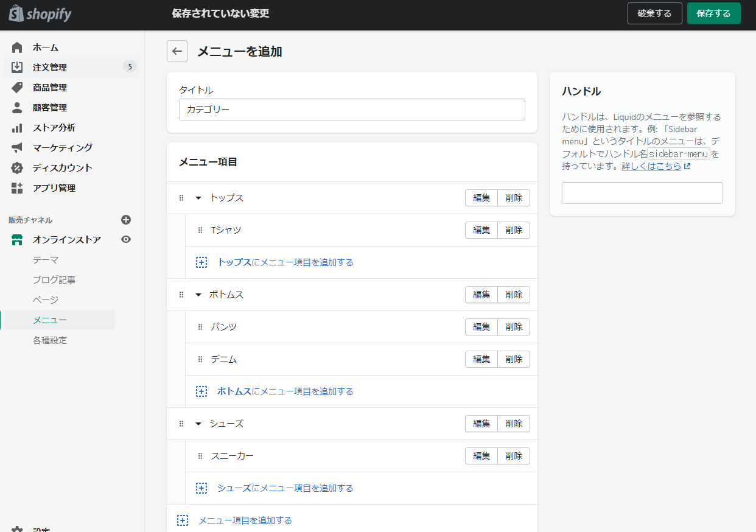The width and height of the screenshot is (756, 532).
Task: Delete the トップス menu item
Action: pyautogui.click(x=514, y=198)
